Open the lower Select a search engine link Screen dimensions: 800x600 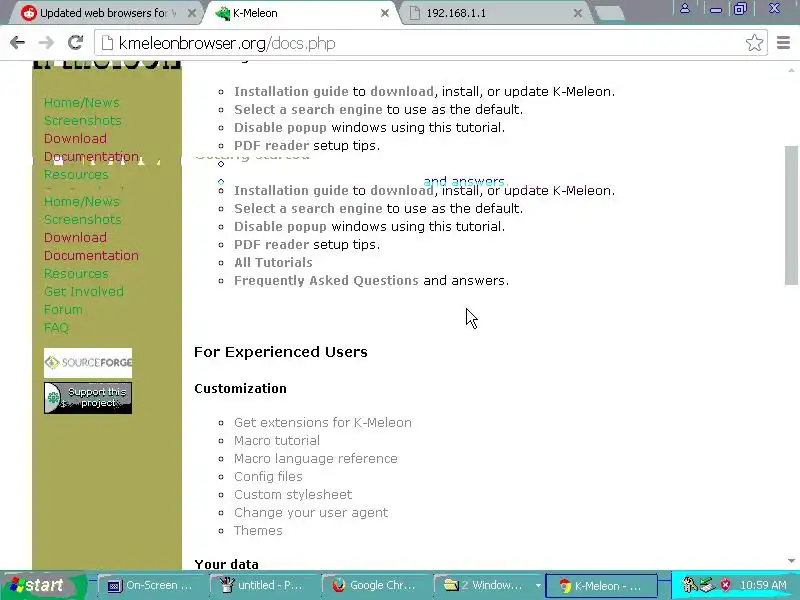click(308, 209)
